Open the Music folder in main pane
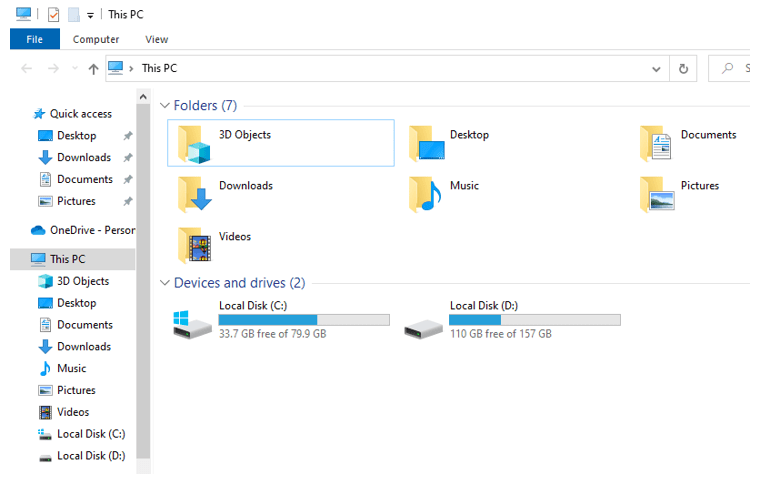 pos(426,195)
